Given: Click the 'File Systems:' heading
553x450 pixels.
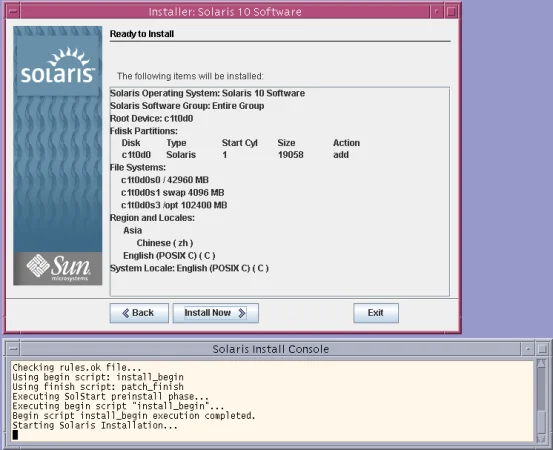Looking at the screenshot, I should point(138,167).
